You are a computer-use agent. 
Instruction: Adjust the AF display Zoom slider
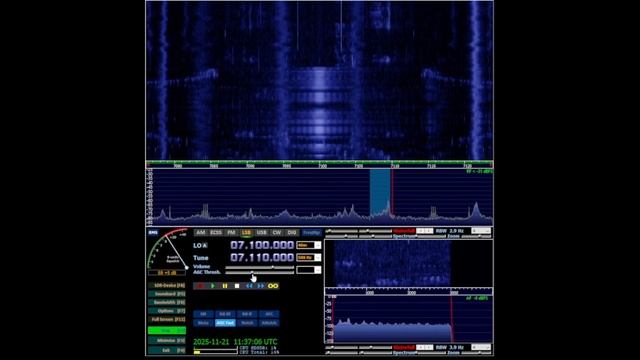[x=476, y=352]
